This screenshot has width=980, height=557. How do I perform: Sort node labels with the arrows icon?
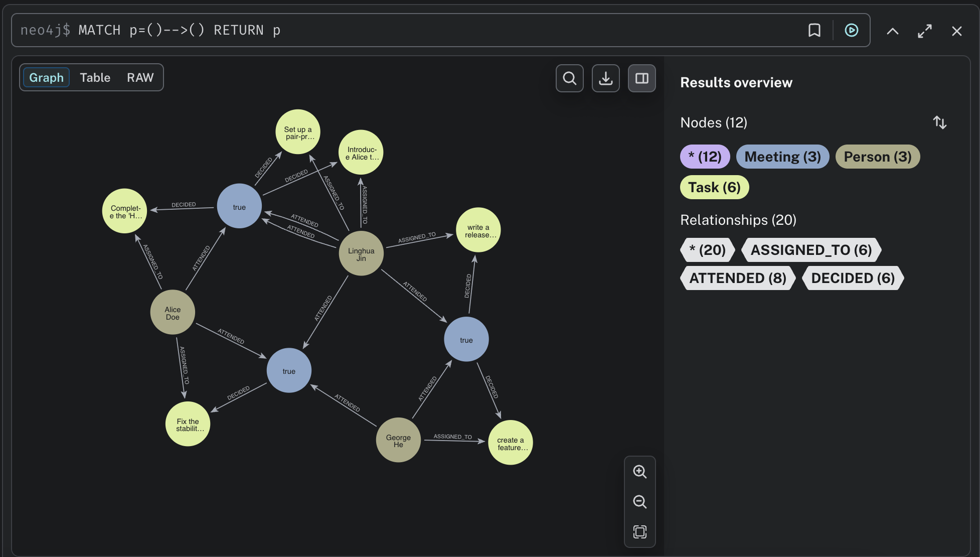(940, 122)
